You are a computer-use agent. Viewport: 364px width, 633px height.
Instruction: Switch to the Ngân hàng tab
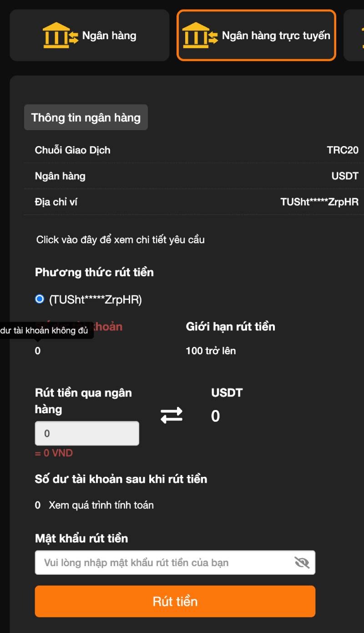click(x=89, y=35)
